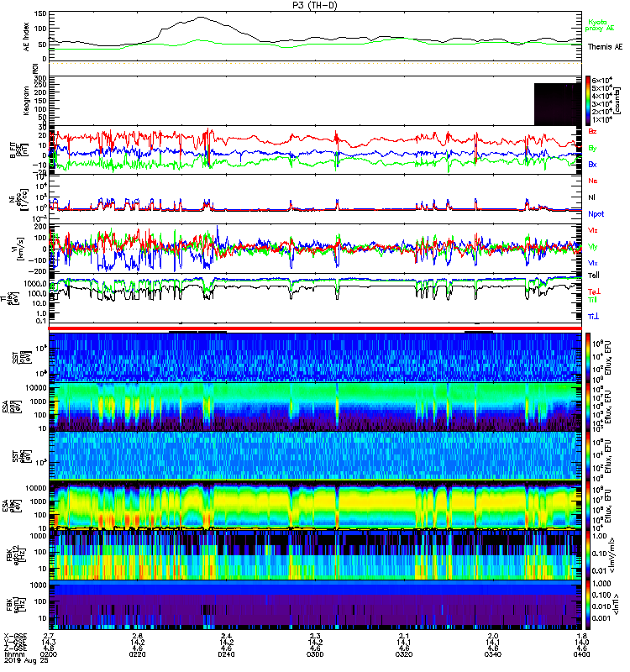Click the FBK edc12 axis label
Image resolution: width=630 pixels, height=672 pixels.
pyautogui.click(x=17, y=556)
